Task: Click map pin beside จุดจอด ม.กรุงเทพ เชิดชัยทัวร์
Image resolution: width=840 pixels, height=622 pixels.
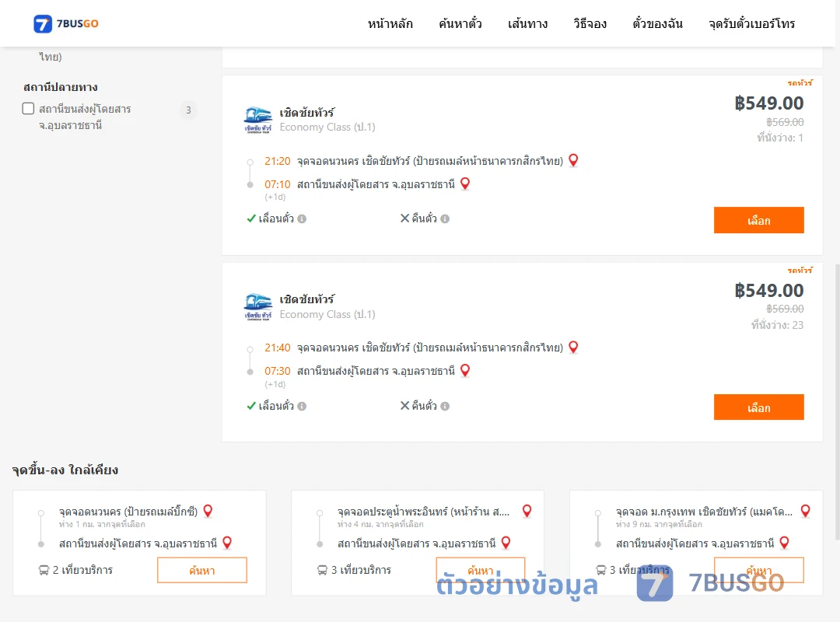Action: click(805, 511)
